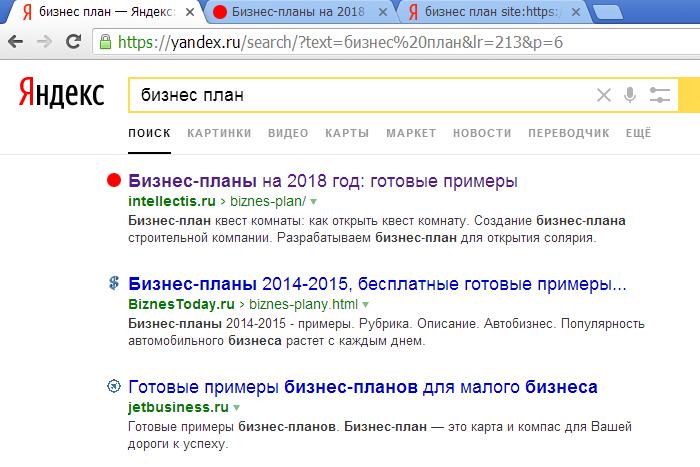700x467 pixels.
Task: Close the 'бизнес план — Яндекс' browser tab
Action: tap(187, 12)
